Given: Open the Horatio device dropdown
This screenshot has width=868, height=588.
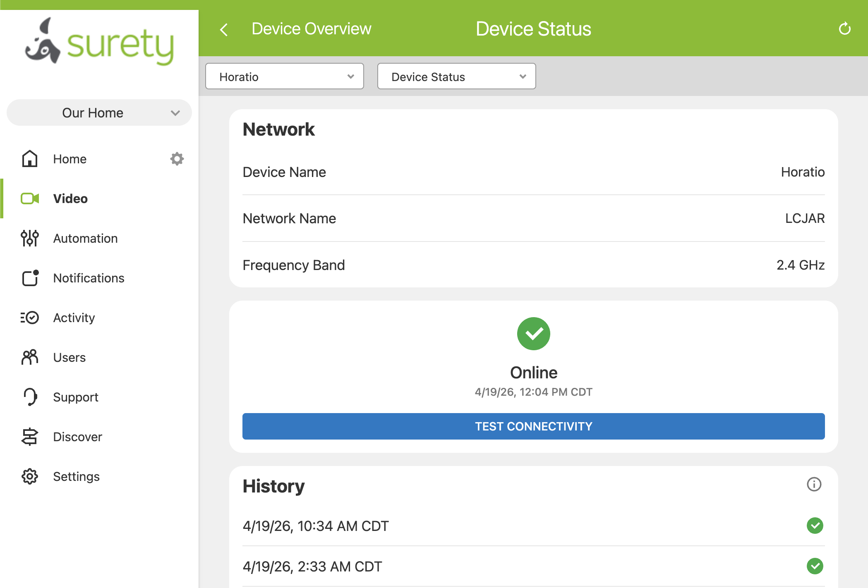Looking at the screenshot, I should 284,76.
